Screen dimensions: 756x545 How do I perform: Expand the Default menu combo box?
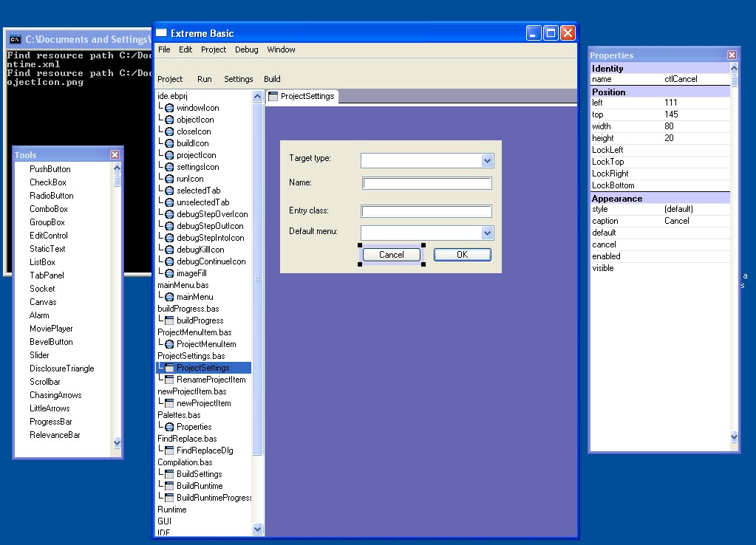[x=488, y=233]
